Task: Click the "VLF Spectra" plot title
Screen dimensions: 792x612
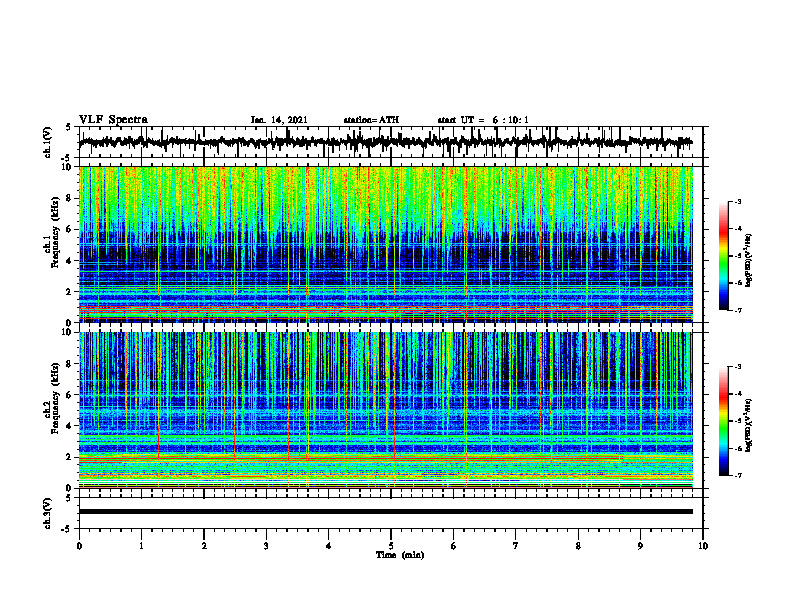Action: point(113,120)
